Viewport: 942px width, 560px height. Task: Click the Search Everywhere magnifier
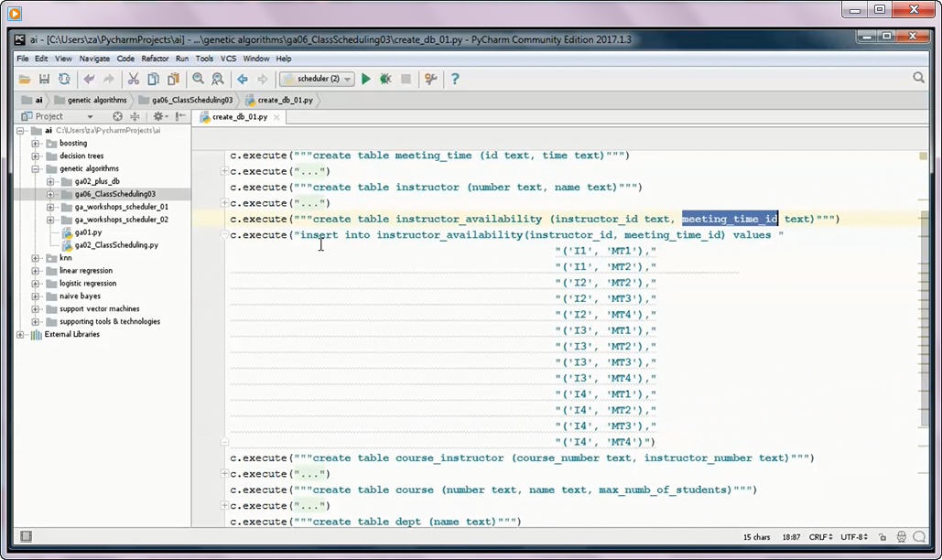[x=918, y=78]
